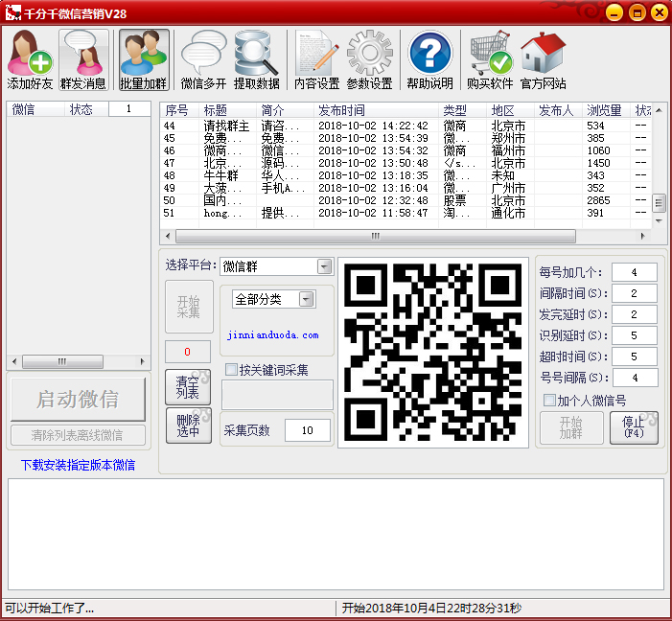Click the 超时时间(S) input field
The image size is (672, 621).
[x=635, y=356]
